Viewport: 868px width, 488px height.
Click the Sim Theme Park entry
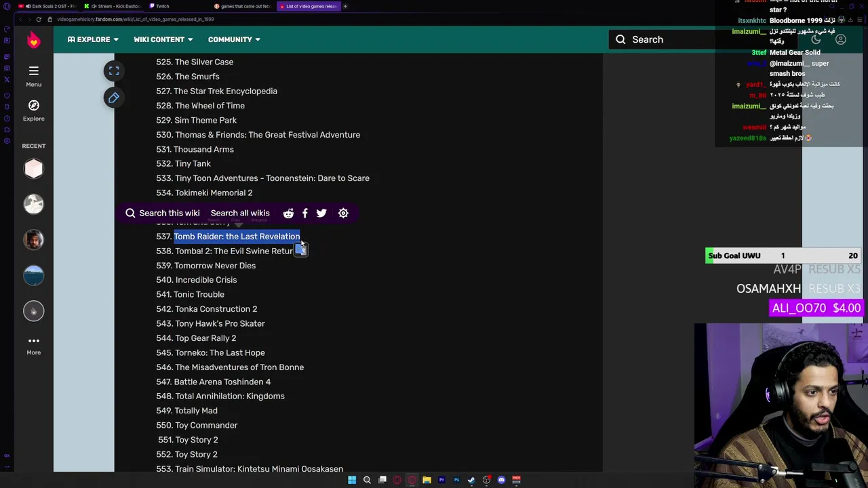(x=205, y=120)
